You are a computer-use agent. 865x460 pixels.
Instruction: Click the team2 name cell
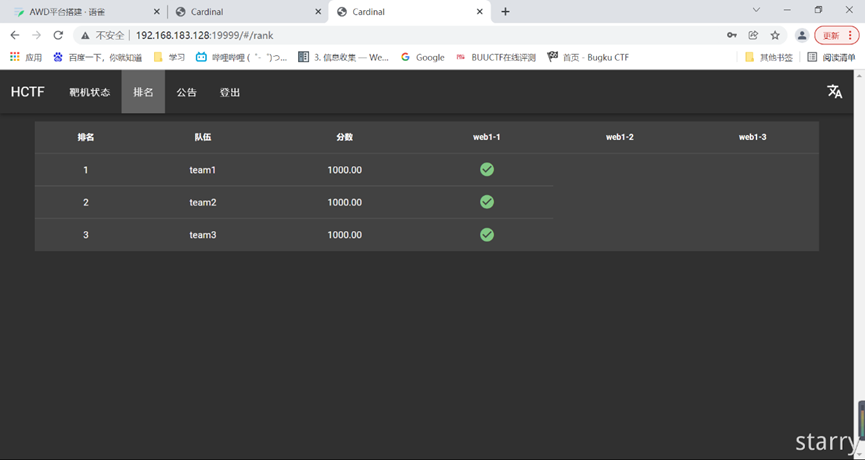(202, 202)
